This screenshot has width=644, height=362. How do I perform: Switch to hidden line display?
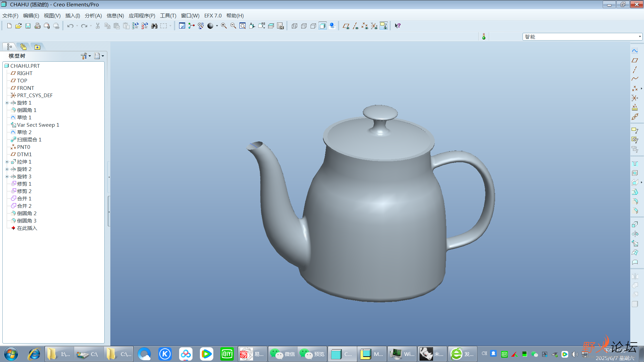[x=304, y=26]
